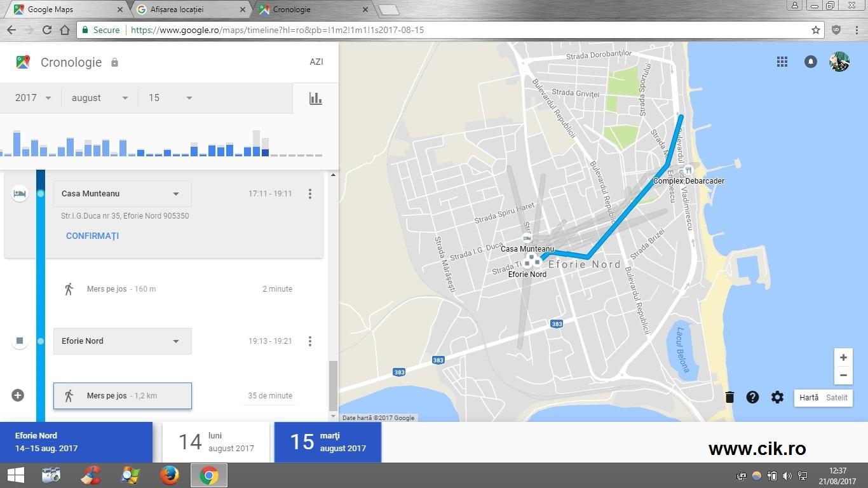Open the month august dropdown
Viewport: 868px width, 488px height.
point(100,98)
